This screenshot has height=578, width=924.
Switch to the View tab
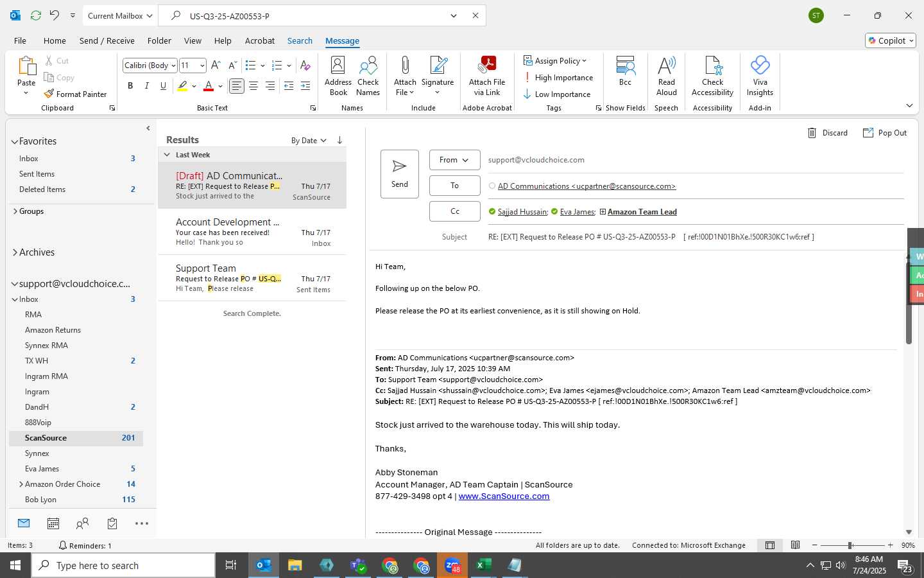(x=193, y=40)
